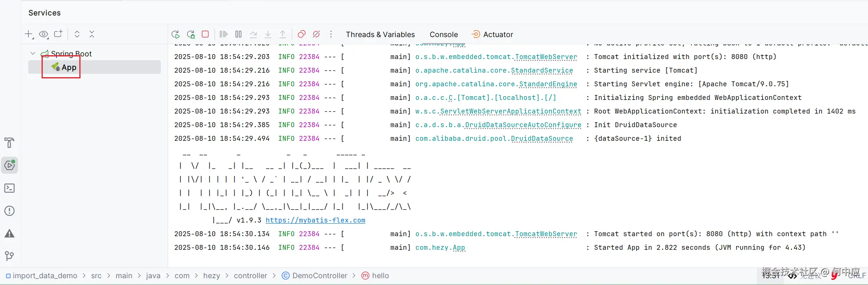The width and height of the screenshot is (868, 285).
Task: Open the Actuator tab
Action: click(492, 34)
